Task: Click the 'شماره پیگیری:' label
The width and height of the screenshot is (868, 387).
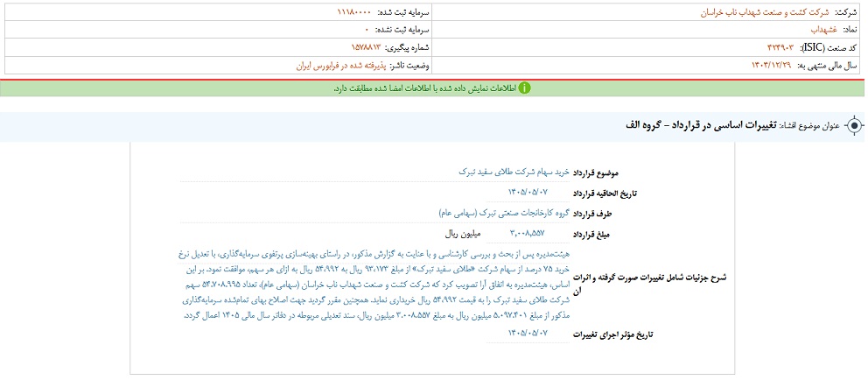Action: 408,47
